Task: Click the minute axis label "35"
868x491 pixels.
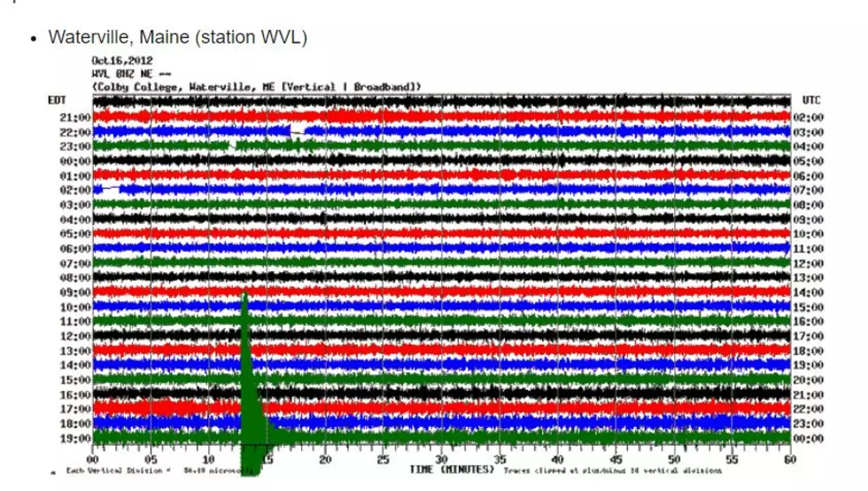Action: (x=500, y=459)
